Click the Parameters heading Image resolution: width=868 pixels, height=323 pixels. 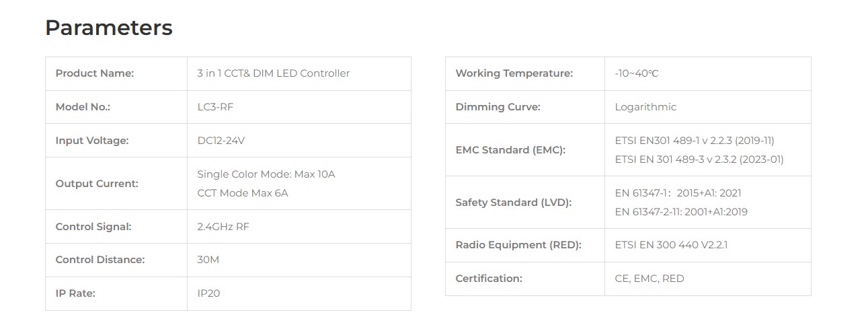109,28
